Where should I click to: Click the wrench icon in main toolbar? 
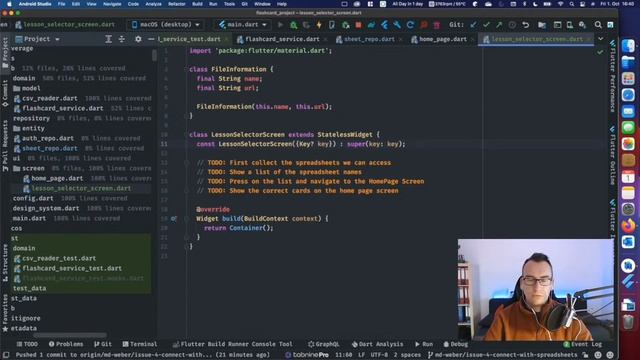(397, 25)
